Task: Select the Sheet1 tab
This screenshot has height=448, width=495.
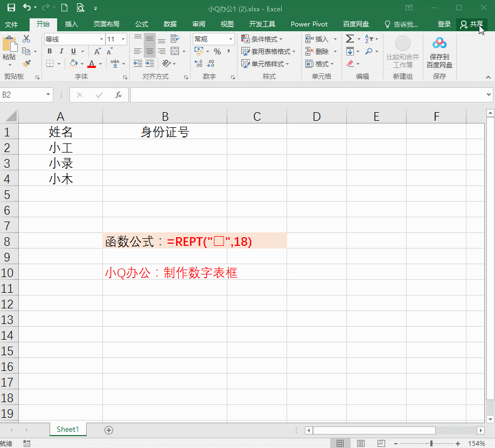Action: pyautogui.click(x=67, y=429)
